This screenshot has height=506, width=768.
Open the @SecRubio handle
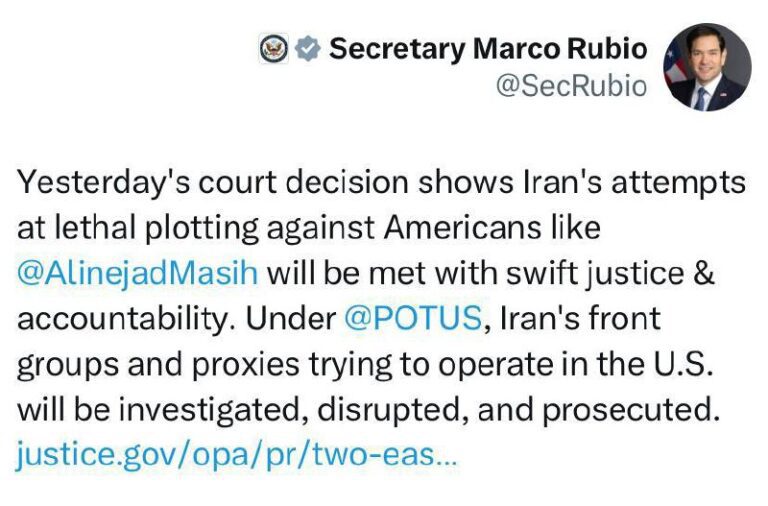[x=571, y=86]
